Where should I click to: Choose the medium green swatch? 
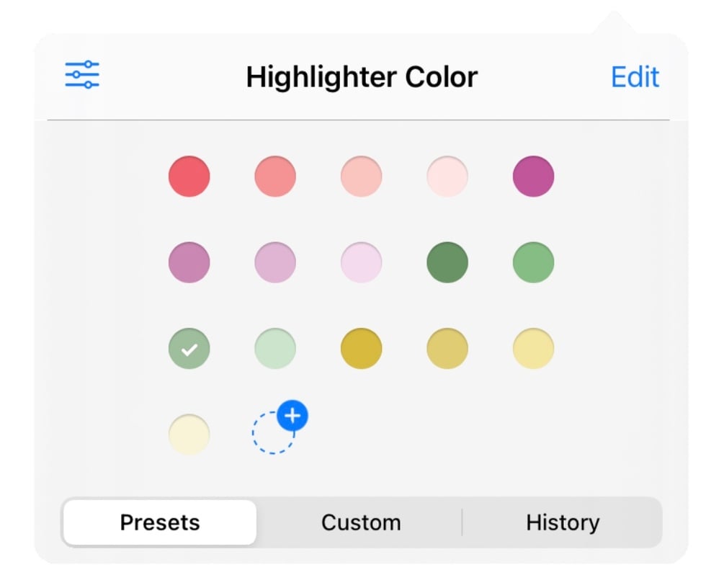click(533, 262)
